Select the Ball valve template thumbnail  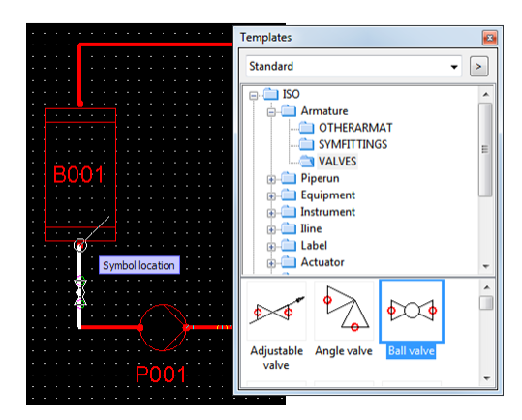click(412, 312)
